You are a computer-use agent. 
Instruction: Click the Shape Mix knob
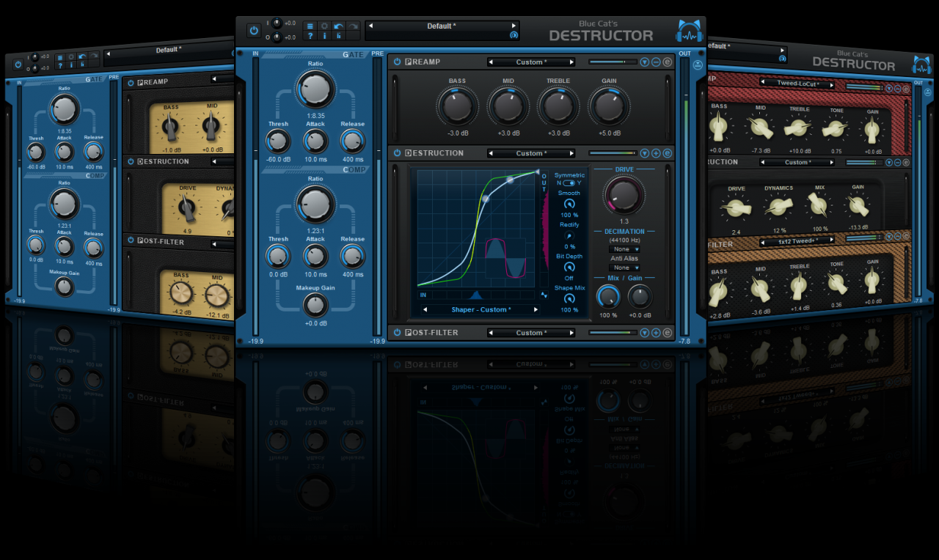[x=569, y=298]
